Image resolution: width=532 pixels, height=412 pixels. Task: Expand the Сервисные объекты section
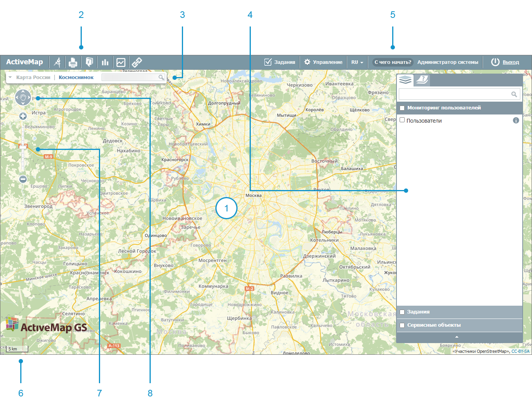(460, 325)
